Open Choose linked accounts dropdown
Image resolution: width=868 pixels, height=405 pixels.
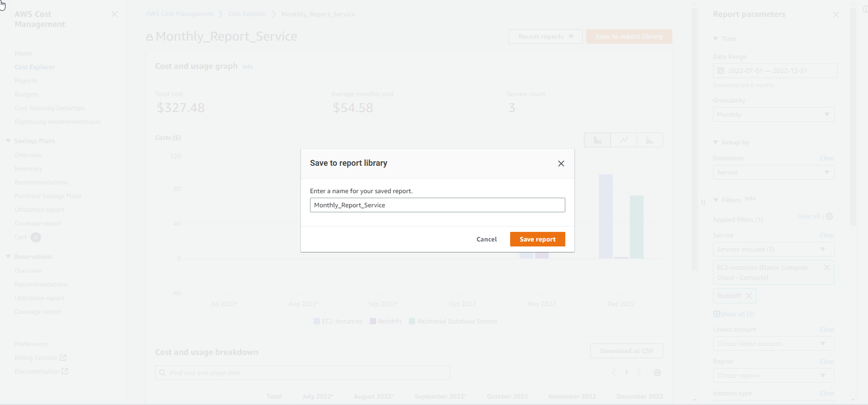coord(774,343)
